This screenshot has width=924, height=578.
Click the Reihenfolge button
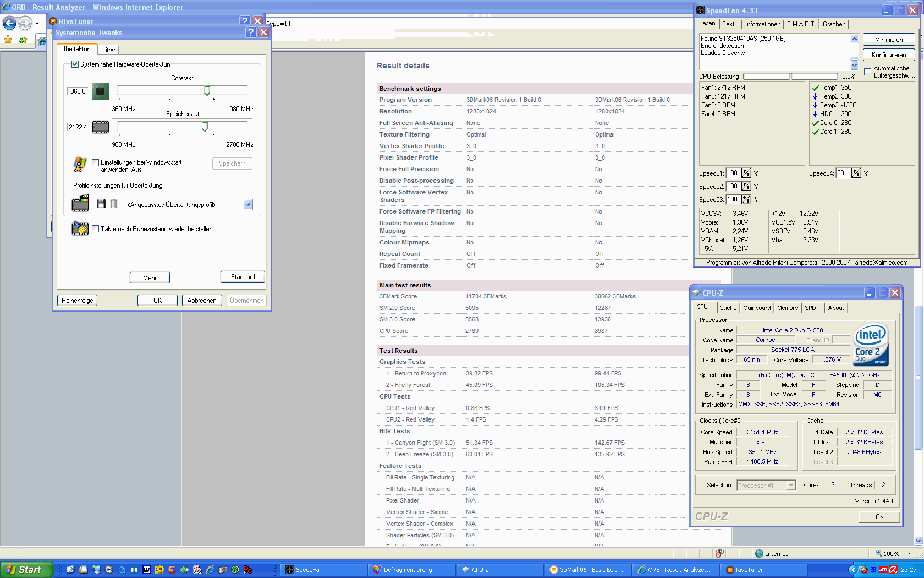click(x=78, y=301)
